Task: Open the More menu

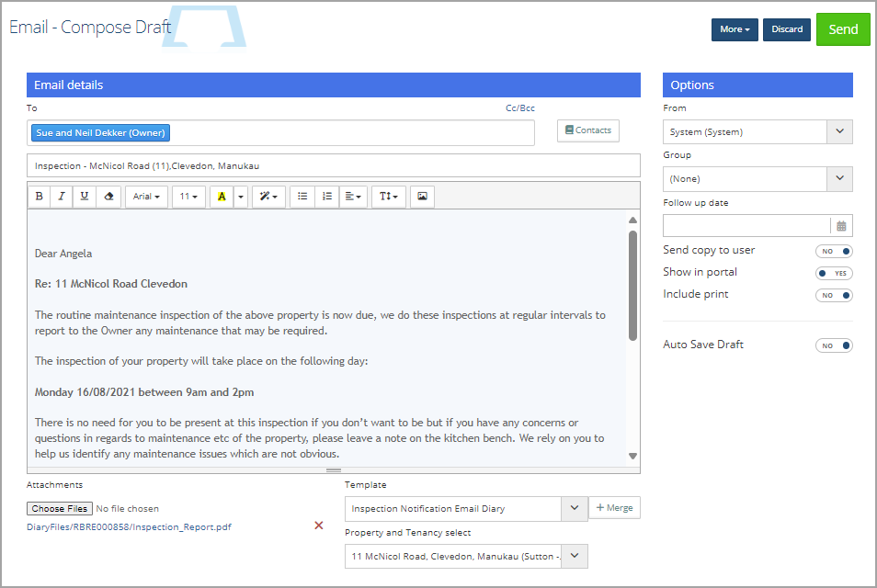Action: pos(735,29)
